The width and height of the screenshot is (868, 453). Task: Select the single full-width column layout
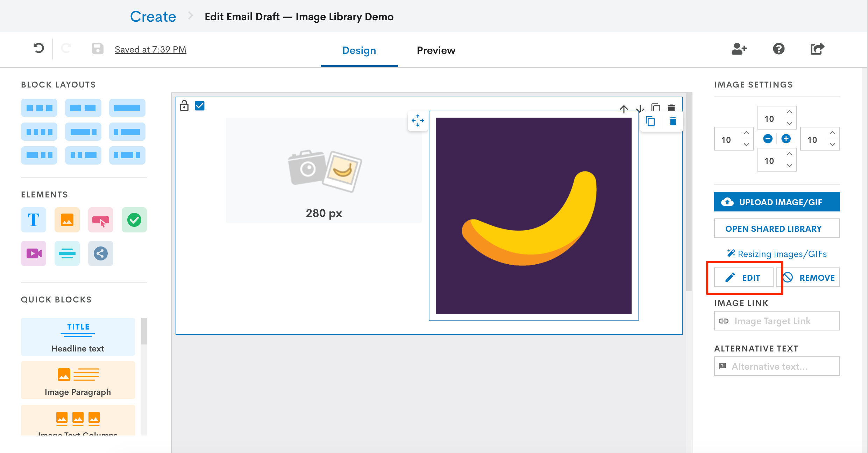coord(127,108)
